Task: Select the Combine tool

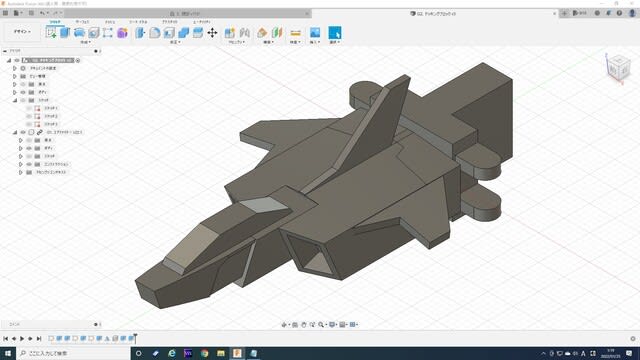Action: pyautogui.click(x=184, y=33)
